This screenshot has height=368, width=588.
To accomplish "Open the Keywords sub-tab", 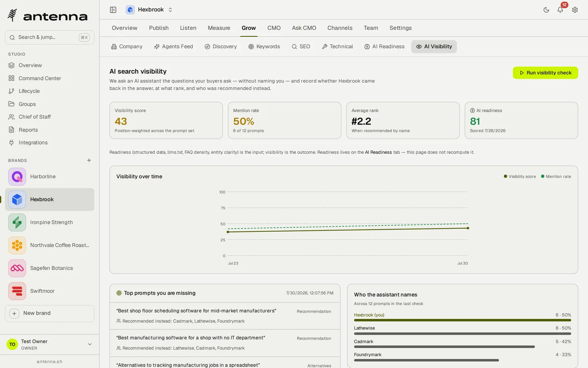I will (x=264, y=47).
